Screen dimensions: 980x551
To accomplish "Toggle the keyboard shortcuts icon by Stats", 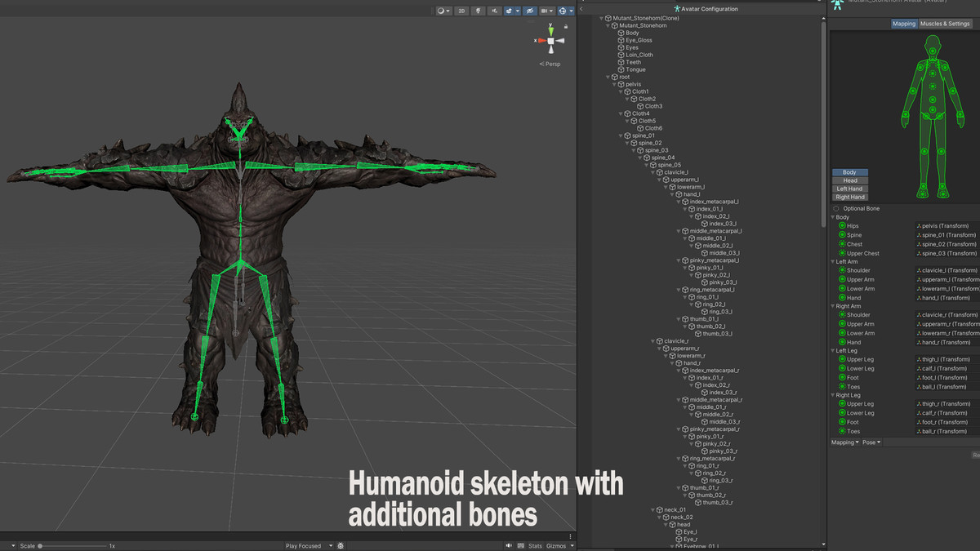I will click(520, 545).
